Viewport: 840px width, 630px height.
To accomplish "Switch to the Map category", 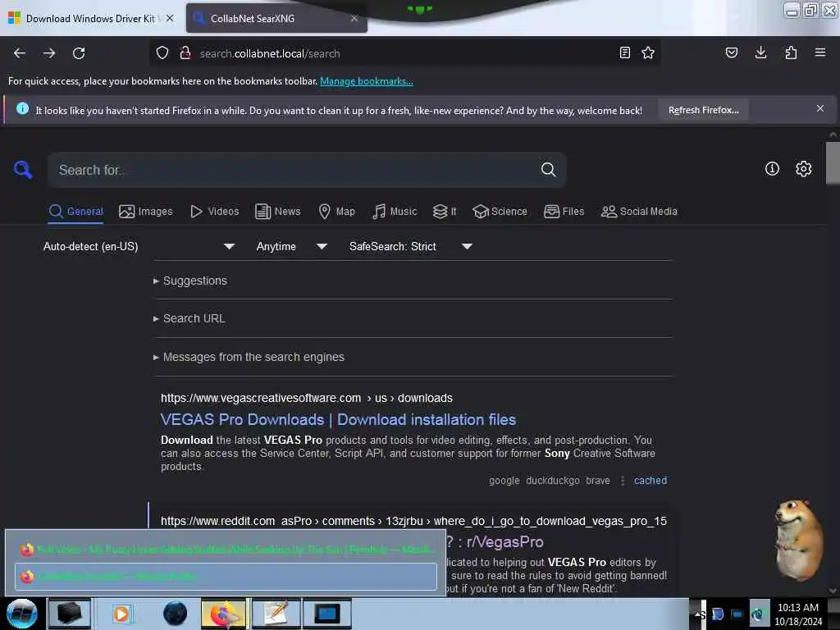I will point(337,211).
